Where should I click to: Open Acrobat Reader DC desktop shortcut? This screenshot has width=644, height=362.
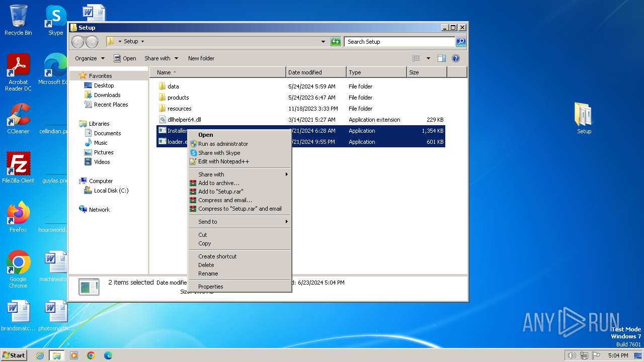[18, 72]
